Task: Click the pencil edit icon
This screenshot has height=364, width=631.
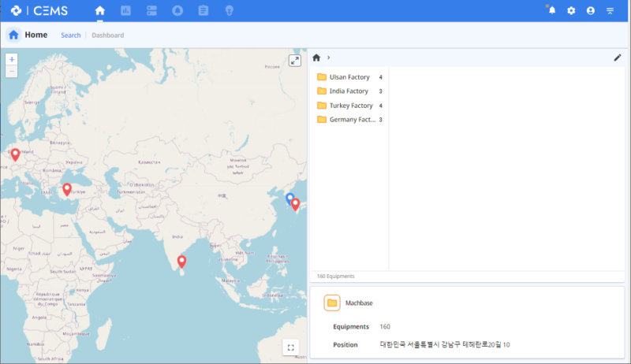Action: 618,58
